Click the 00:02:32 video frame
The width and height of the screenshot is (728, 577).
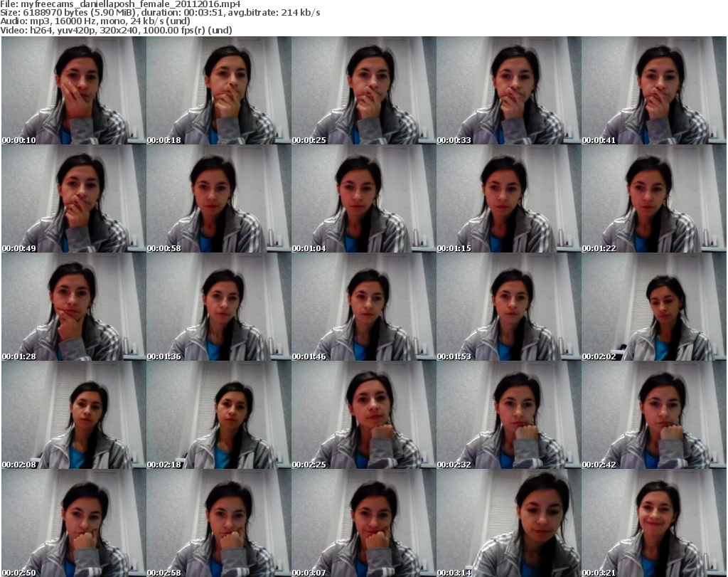tap(509, 415)
